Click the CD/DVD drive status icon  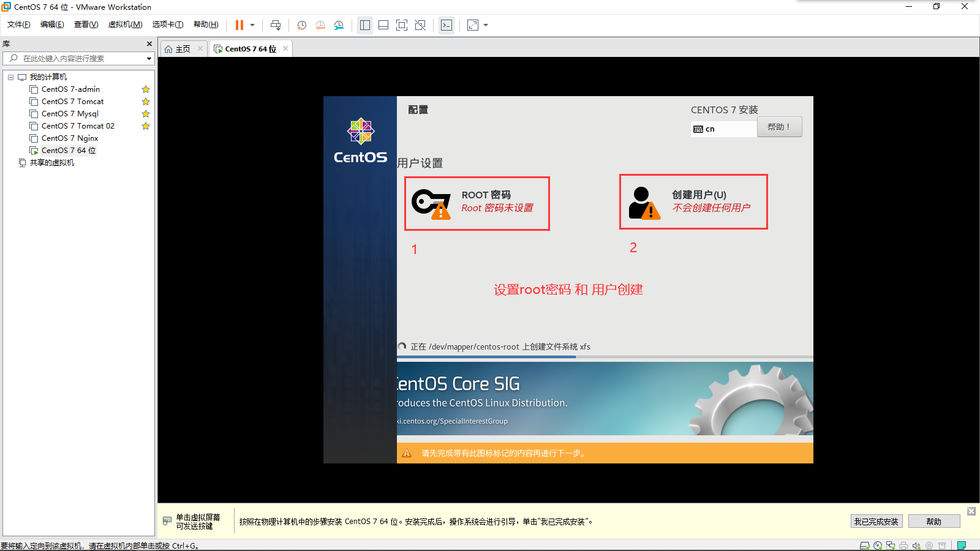(x=878, y=545)
